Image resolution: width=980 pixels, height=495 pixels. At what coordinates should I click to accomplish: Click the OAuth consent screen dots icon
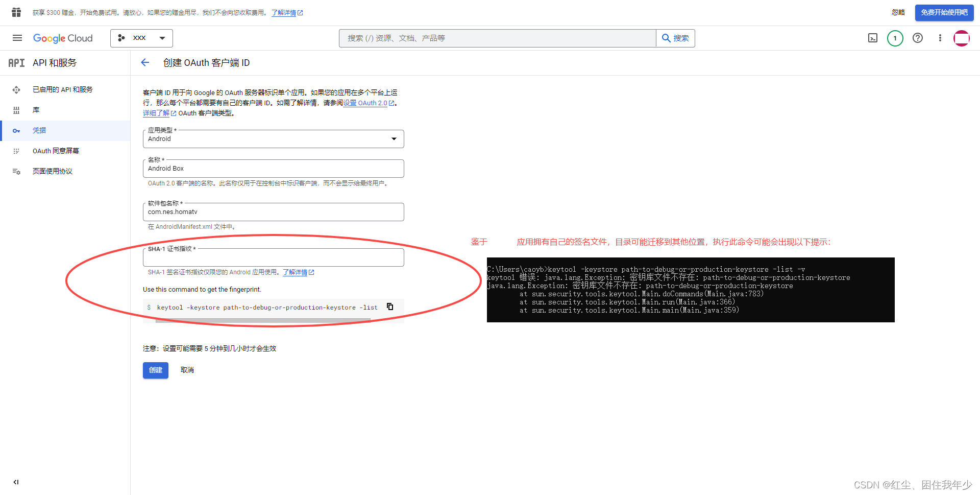(x=16, y=151)
